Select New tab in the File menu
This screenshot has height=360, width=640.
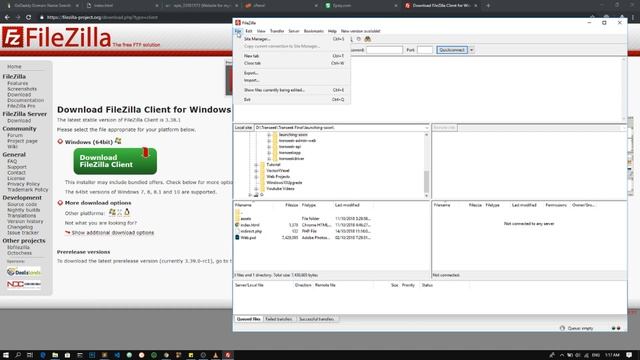tap(291, 56)
